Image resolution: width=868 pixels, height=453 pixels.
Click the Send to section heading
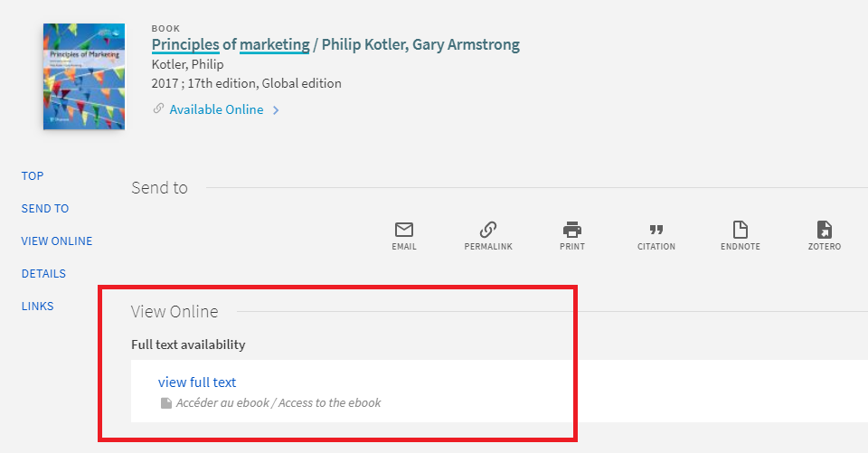159,188
